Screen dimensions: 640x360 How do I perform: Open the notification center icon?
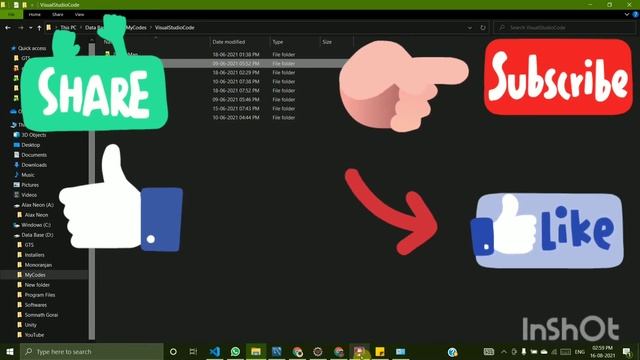(x=627, y=351)
